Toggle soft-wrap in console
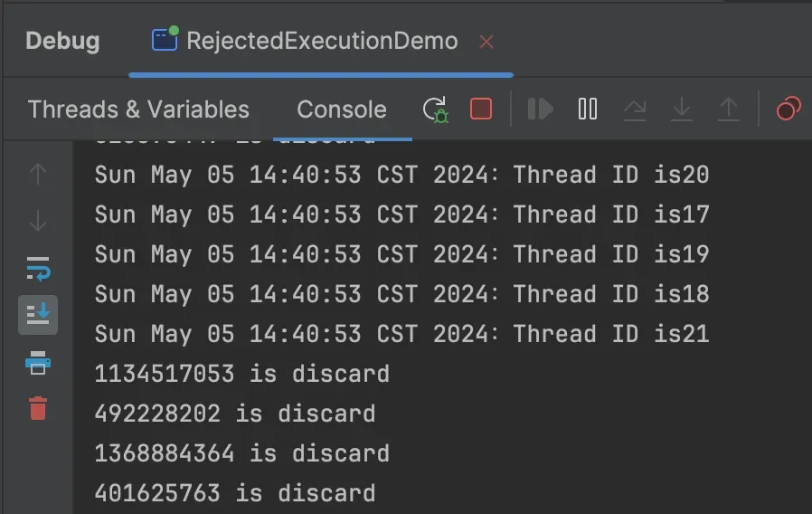Viewport: 812px width, 514px height. pos(38,269)
